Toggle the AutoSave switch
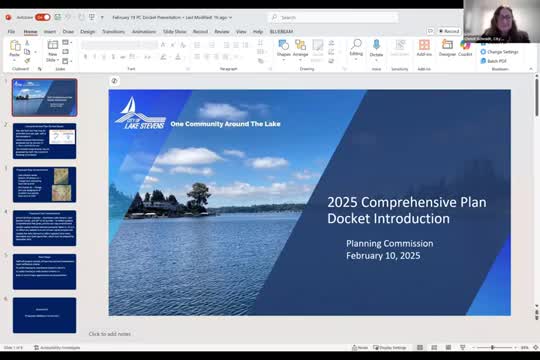The height and width of the screenshot is (360, 540). 43,17
